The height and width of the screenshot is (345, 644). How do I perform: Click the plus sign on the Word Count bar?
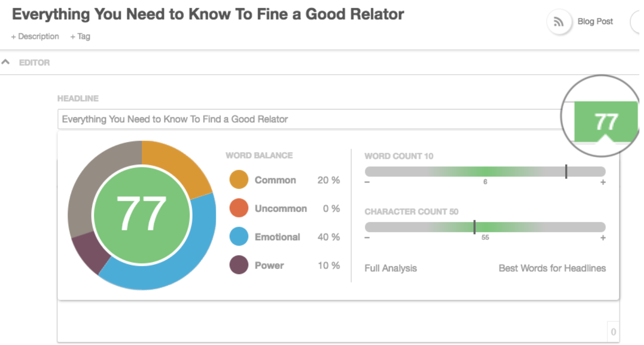(603, 182)
